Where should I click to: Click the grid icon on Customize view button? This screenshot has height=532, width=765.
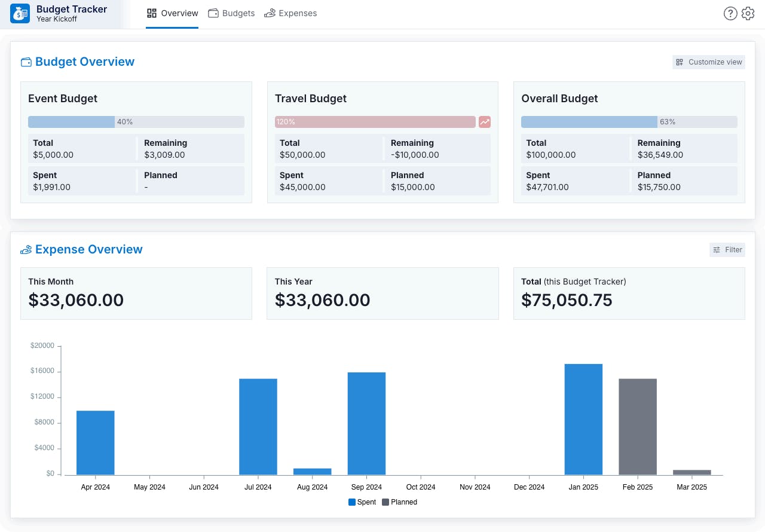tap(680, 62)
